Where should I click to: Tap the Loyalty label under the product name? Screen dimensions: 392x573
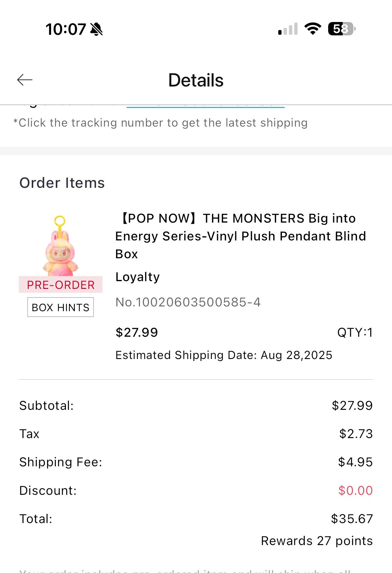137,277
